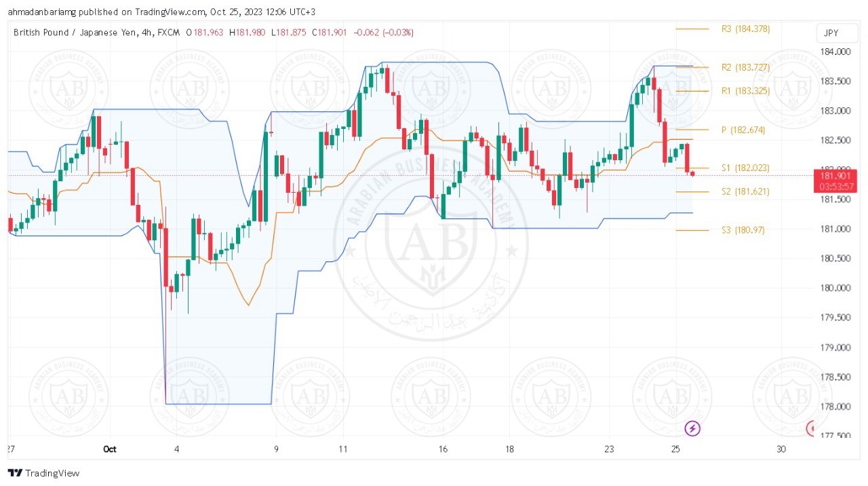868x486 pixels.
Task: Select the R2 (183.727) pivot label
Action: pos(745,67)
